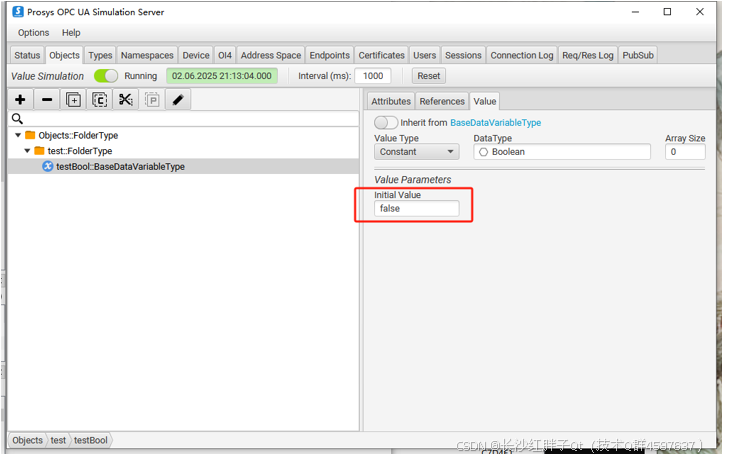The height and width of the screenshot is (459, 729).
Task: Switch to the Status tab
Action: [x=27, y=55]
